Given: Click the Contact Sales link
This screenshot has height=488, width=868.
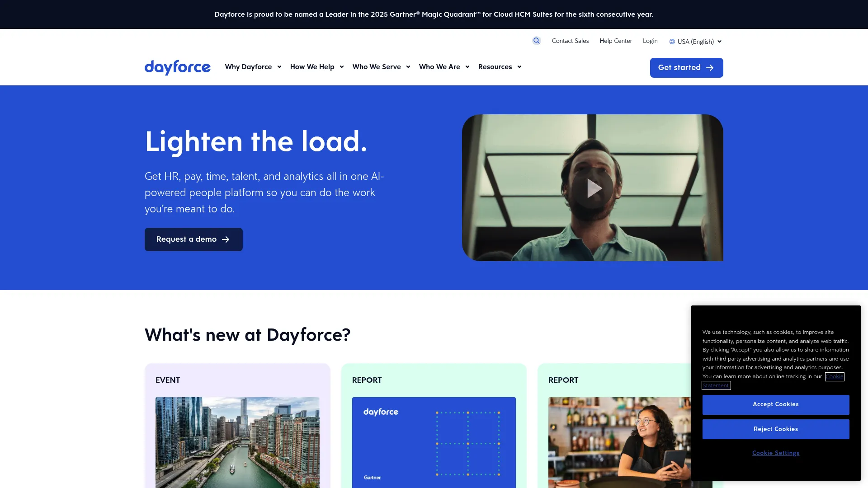Looking at the screenshot, I should point(570,41).
